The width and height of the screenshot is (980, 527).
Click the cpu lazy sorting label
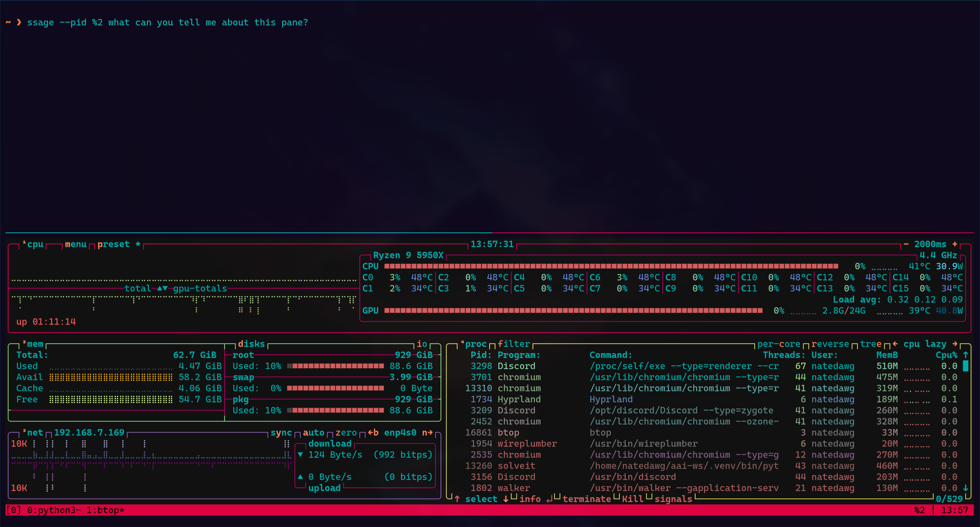click(x=925, y=344)
